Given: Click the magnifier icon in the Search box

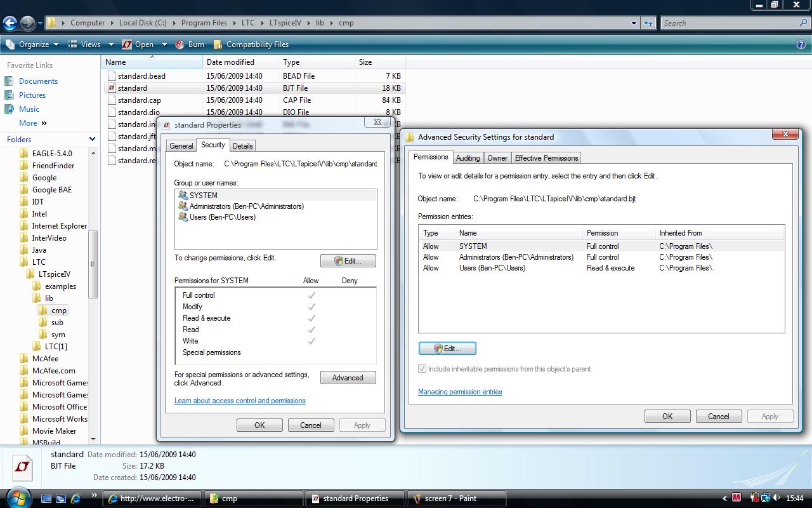Looking at the screenshot, I should point(804,23).
